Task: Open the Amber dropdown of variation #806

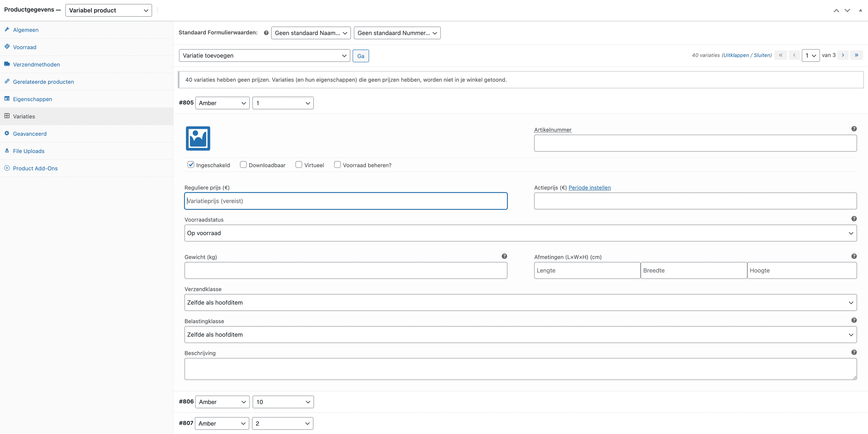Action: (x=222, y=402)
